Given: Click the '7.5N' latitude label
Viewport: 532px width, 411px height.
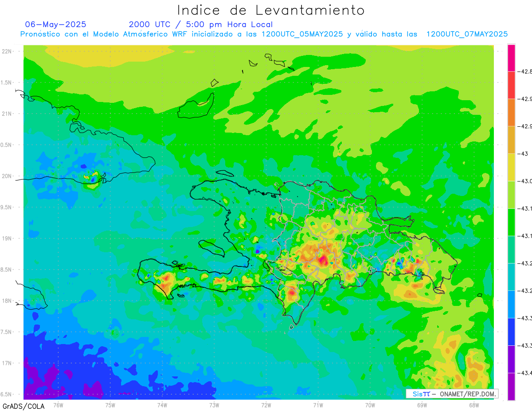Looking at the screenshot, I should tap(7, 332).
